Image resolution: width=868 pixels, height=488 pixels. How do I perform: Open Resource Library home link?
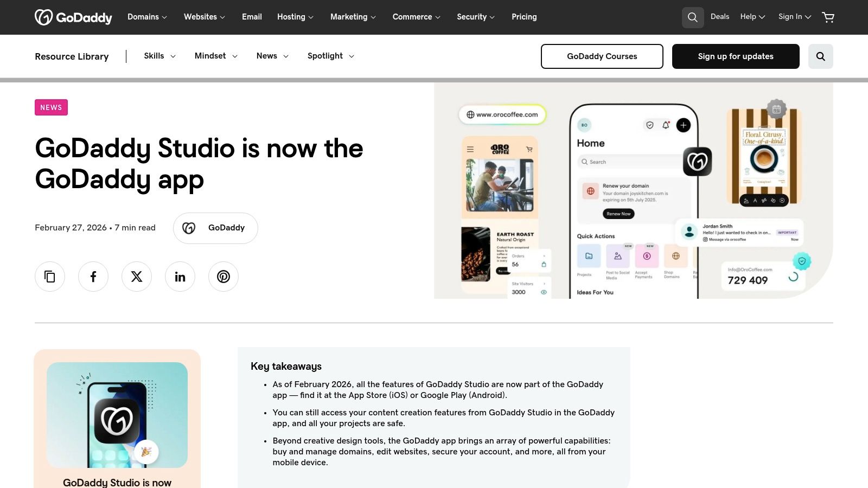pyautogui.click(x=72, y=56)
